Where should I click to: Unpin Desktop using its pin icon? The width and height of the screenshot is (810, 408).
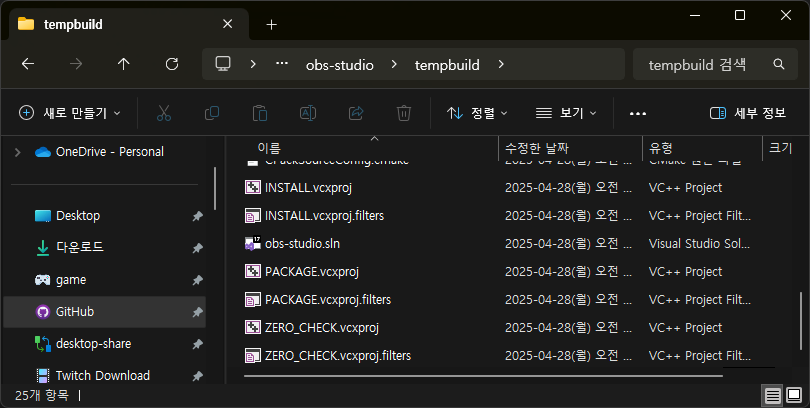(197, 216)
